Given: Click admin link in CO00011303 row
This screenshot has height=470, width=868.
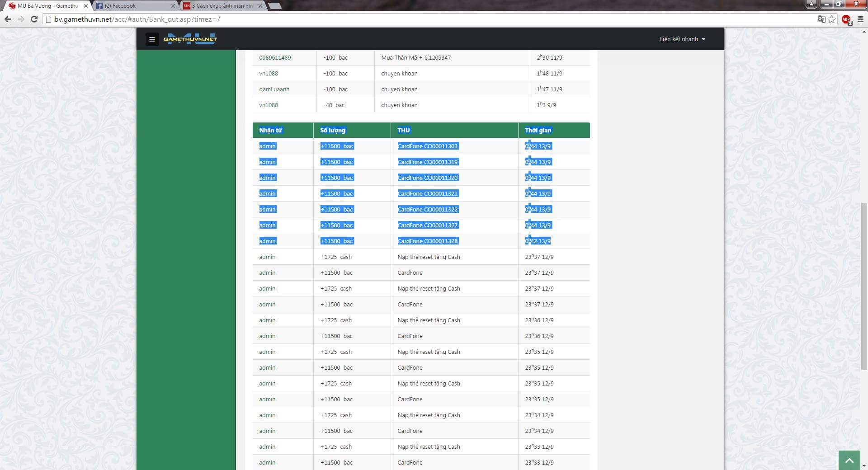Looking at the screenshot, I should point(267,146).
